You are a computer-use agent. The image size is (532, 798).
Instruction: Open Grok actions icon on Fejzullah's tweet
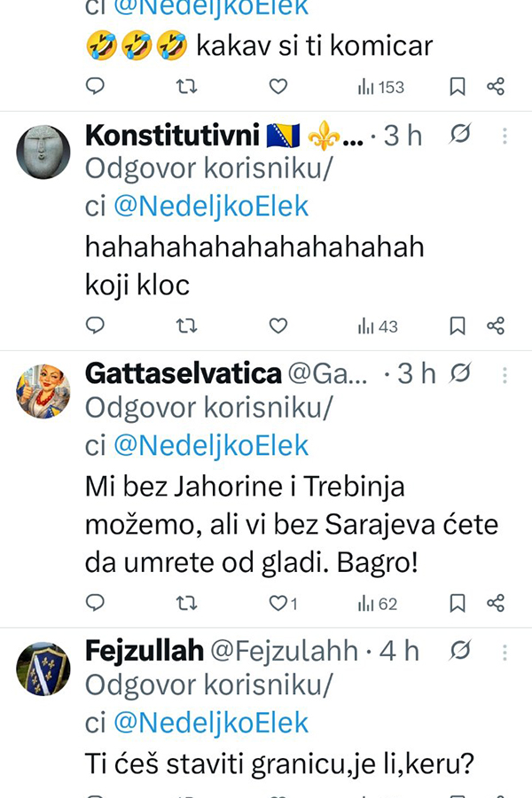click(x=459, y=651)
